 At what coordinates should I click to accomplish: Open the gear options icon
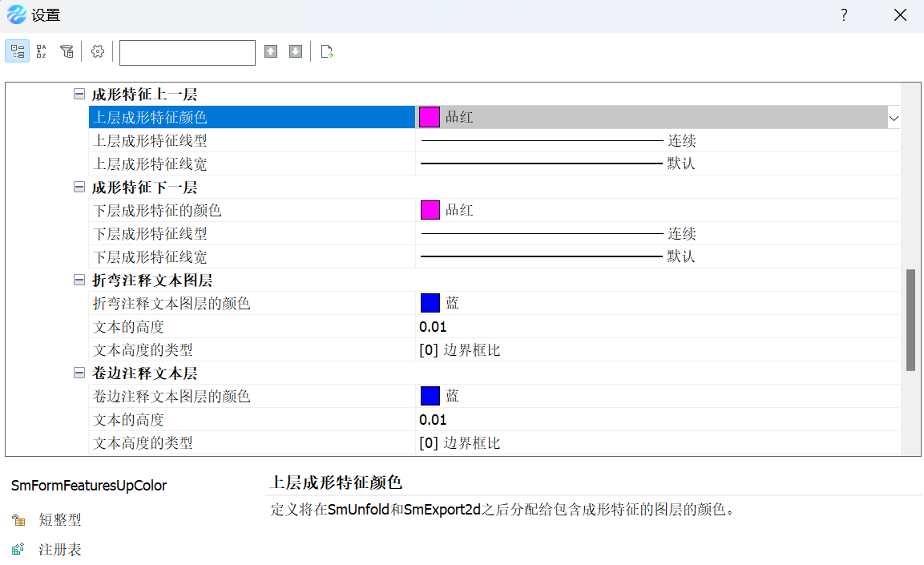point(98,52)
